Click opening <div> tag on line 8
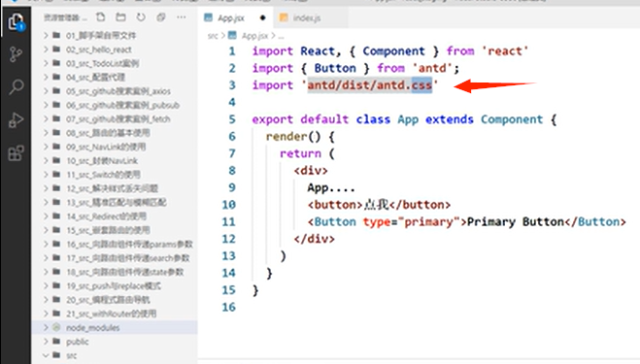The image size is (640, 364). (x=311, y=171)
